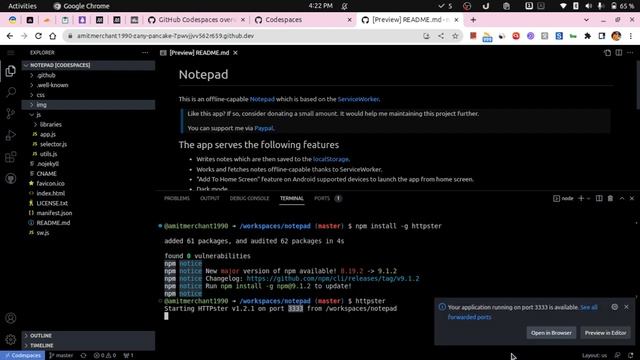Screen dimensions: 640x360
Task: Switch to the Ports panel tab
Action: pos(322,198)
